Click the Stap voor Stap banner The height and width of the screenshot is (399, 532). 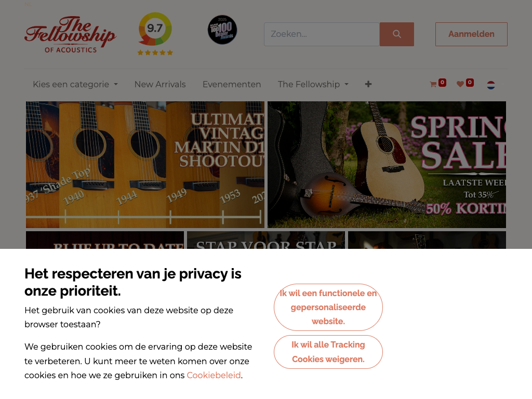[x=266, y=240]
